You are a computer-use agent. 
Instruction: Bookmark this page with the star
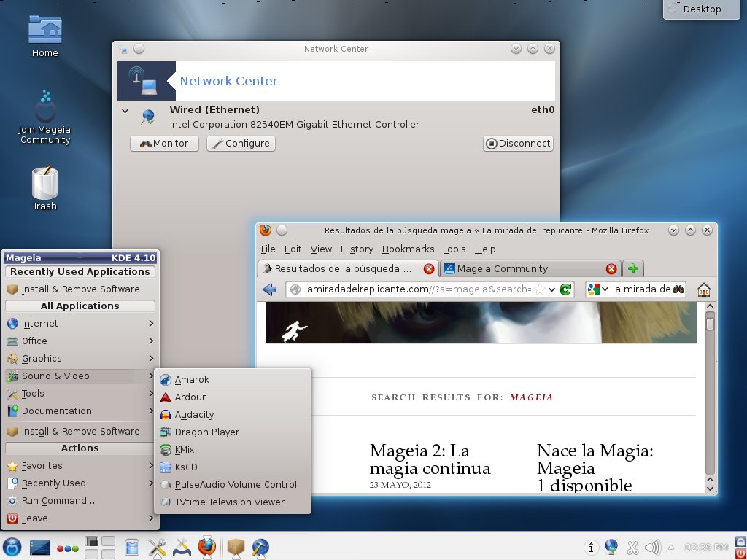click(x=540, y=289)
